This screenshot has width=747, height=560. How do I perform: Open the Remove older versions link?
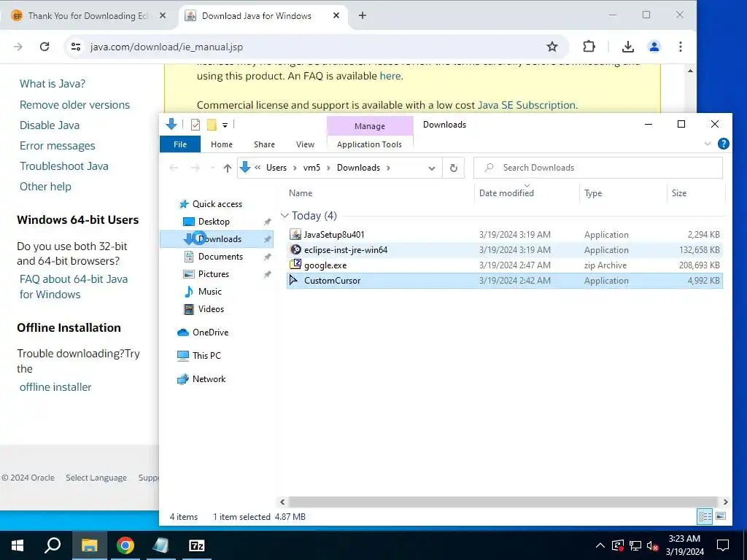pos(75,105)
